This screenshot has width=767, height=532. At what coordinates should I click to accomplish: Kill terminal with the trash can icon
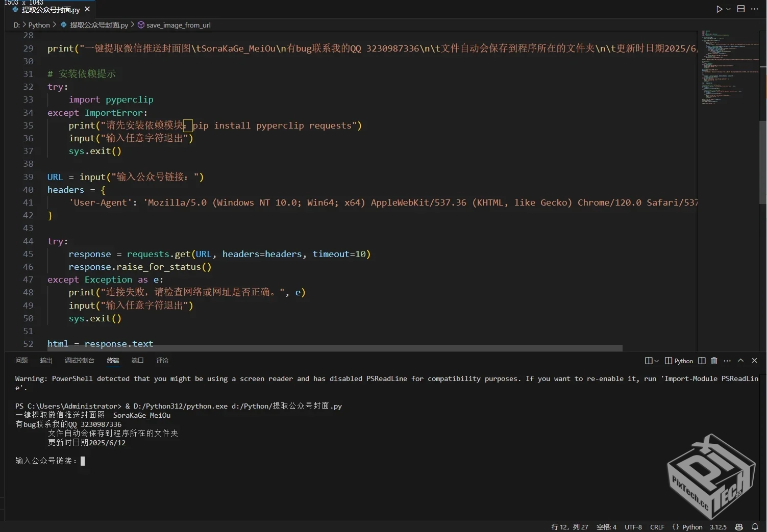point(714,361)
